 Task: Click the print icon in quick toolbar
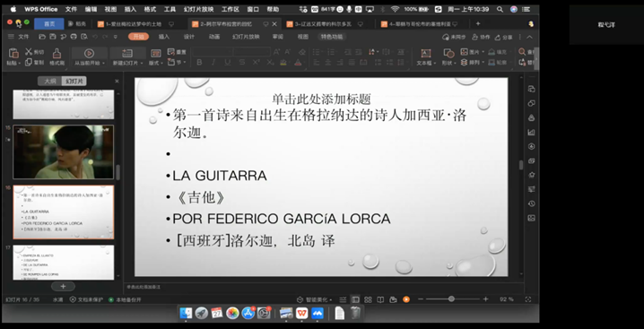74,37
